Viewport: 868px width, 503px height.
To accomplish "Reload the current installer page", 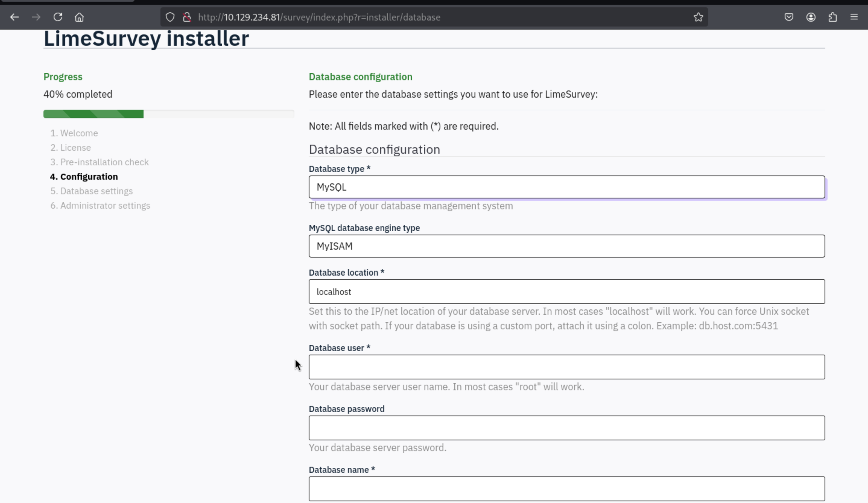I will click(x=58, y=17).
